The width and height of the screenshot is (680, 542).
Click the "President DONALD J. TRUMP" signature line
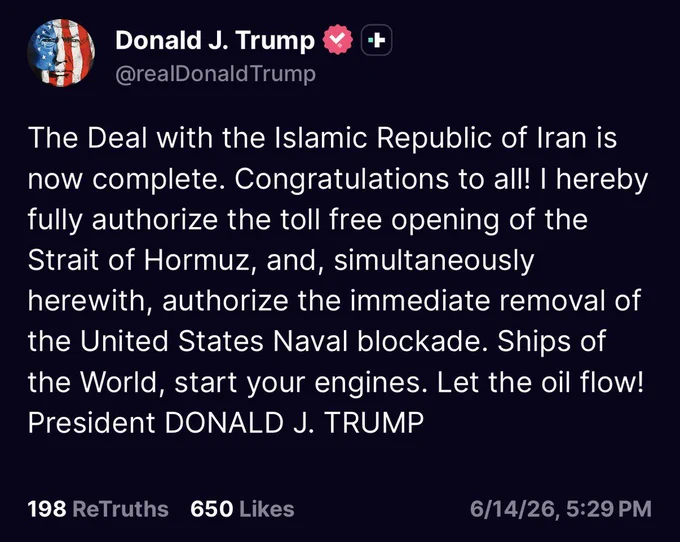click(x=226, y=423)
